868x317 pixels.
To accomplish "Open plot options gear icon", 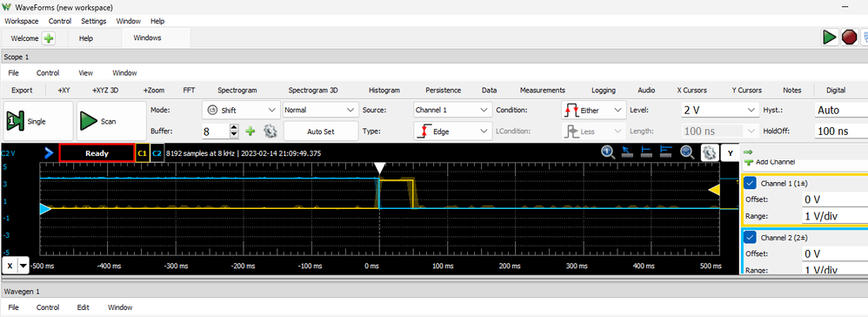I will (x=709, y=152).
